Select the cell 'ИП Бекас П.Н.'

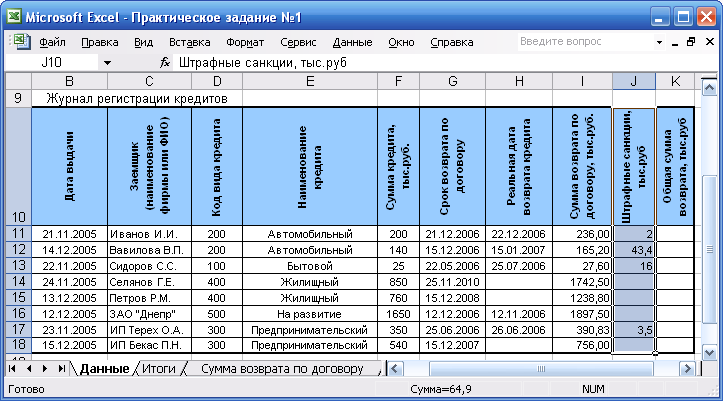(149, 345)
